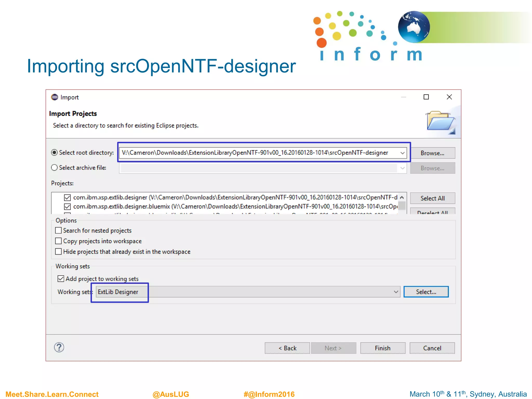Click the help question mark icon
The width and height of the screenshot is (532, 399).
point(59,347)
